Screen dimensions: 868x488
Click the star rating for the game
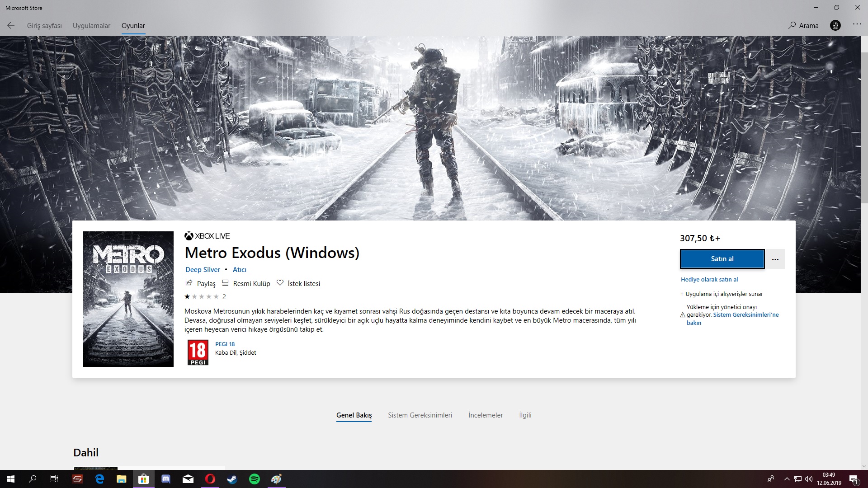(x=202, y=297)
